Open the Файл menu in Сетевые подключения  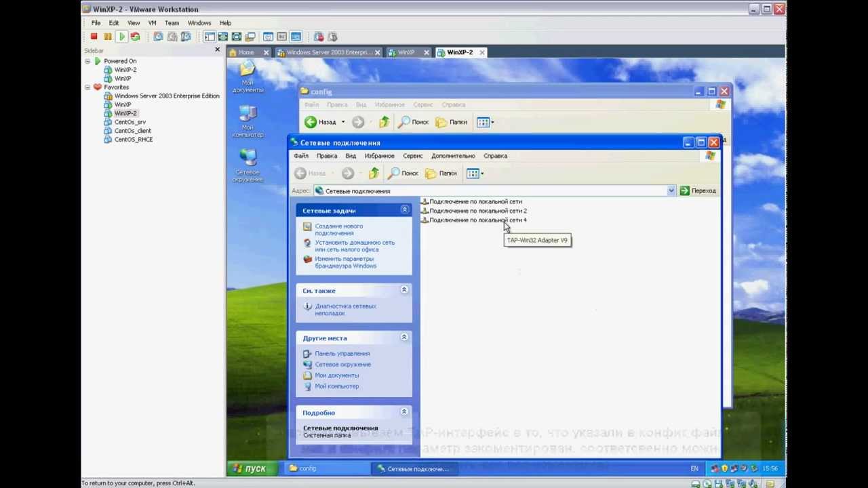301,156
